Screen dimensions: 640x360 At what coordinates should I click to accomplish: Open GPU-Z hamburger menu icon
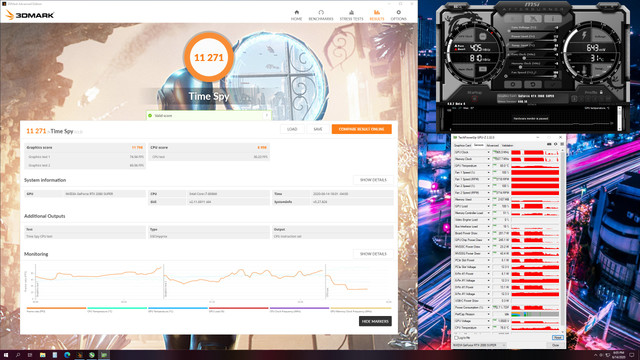click(x=562, y=144)
